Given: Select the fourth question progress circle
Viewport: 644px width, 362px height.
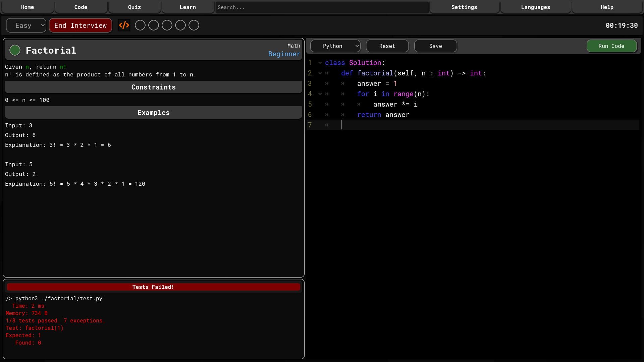Looking at the screenshot, I should 180,25.
